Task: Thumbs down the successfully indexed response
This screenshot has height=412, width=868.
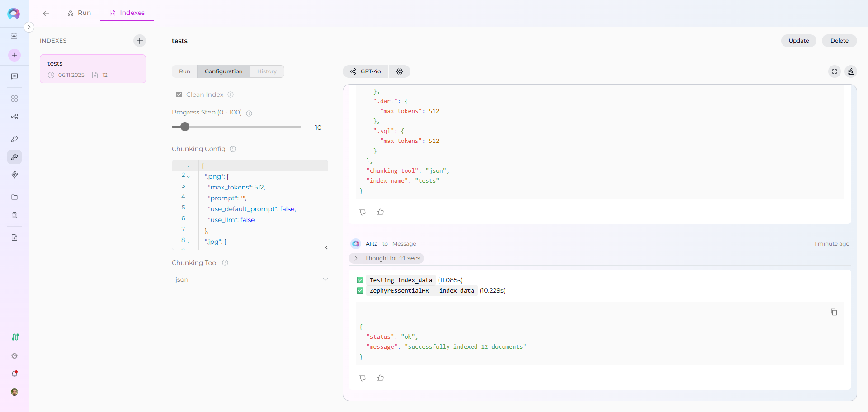Action: tap(362, 378)
